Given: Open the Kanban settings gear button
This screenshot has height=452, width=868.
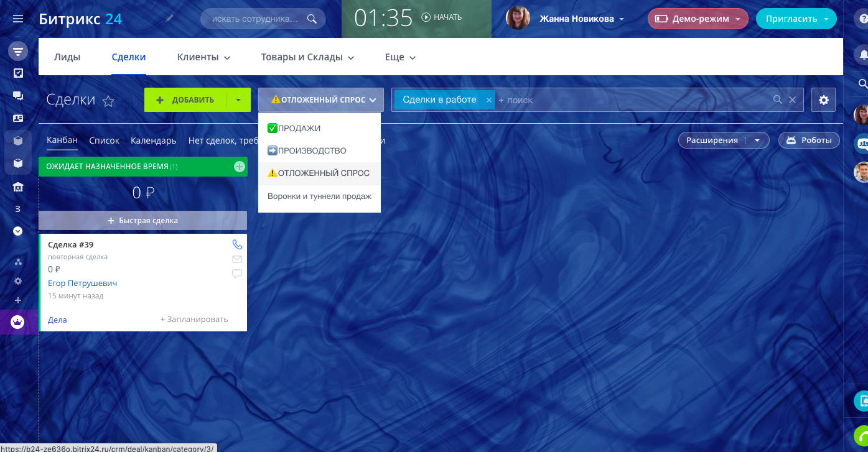Looking at the screenshot, I should (x=824, y=99).
